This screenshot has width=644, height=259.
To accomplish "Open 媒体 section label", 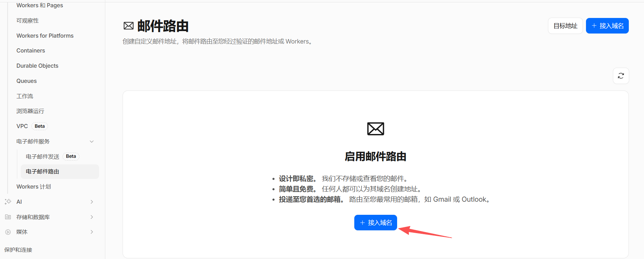I will (x=22, y=232).
